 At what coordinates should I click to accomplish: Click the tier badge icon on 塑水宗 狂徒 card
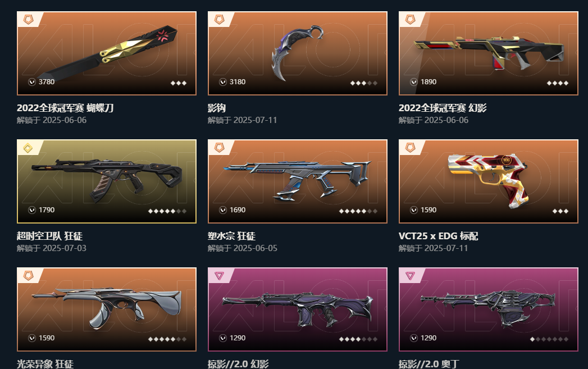(x=220, y=148)
